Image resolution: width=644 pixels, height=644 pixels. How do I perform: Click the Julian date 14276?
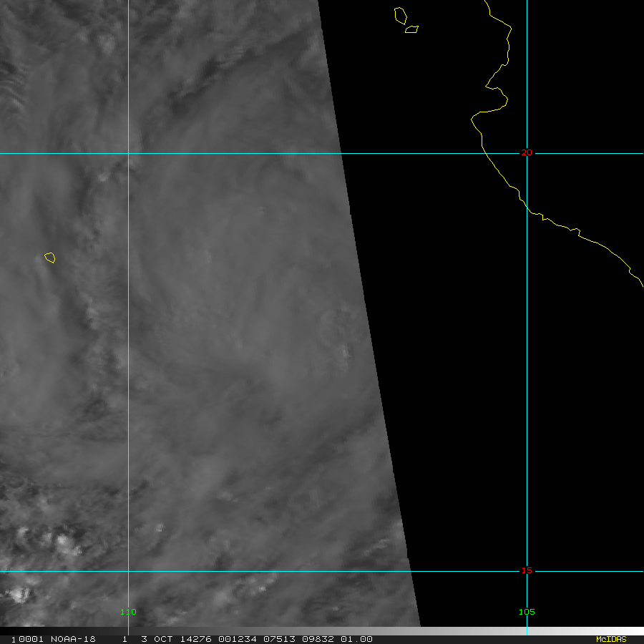[195, 639]
